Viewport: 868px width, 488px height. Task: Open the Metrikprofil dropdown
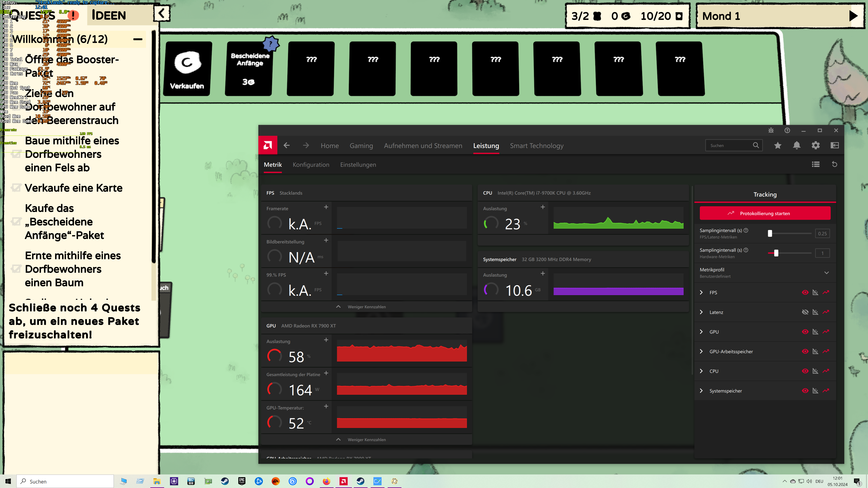pyautogui.click(x=826, y=273)
